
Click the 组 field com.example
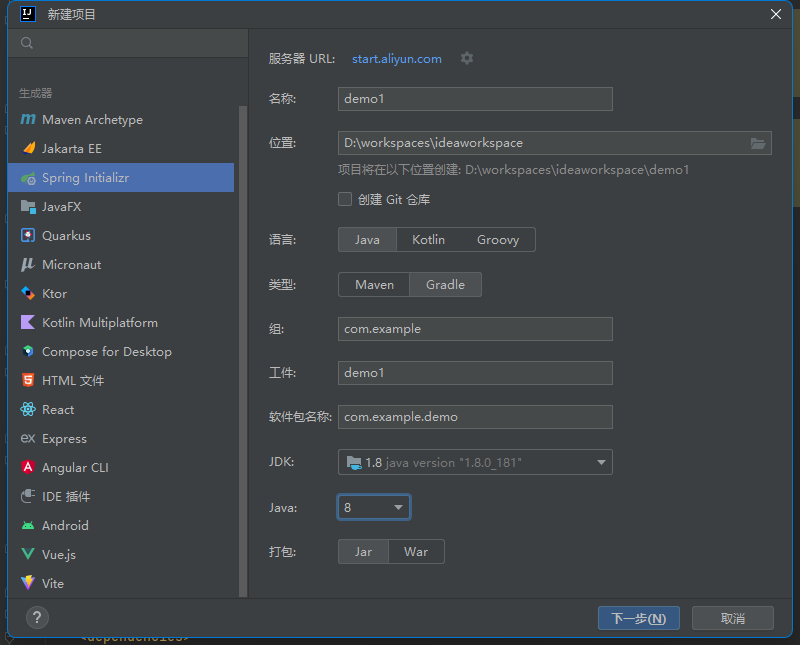475,329
